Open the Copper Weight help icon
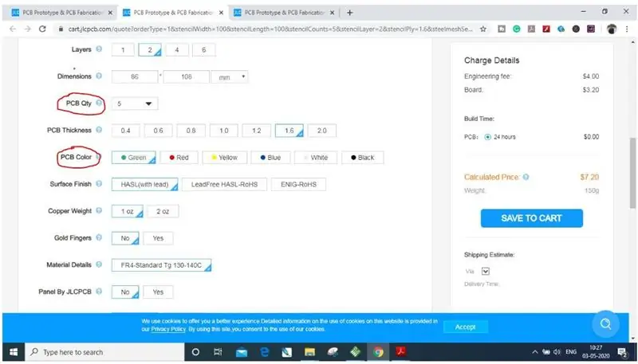The height and width of the screenshot is (364, 638). 99,211
